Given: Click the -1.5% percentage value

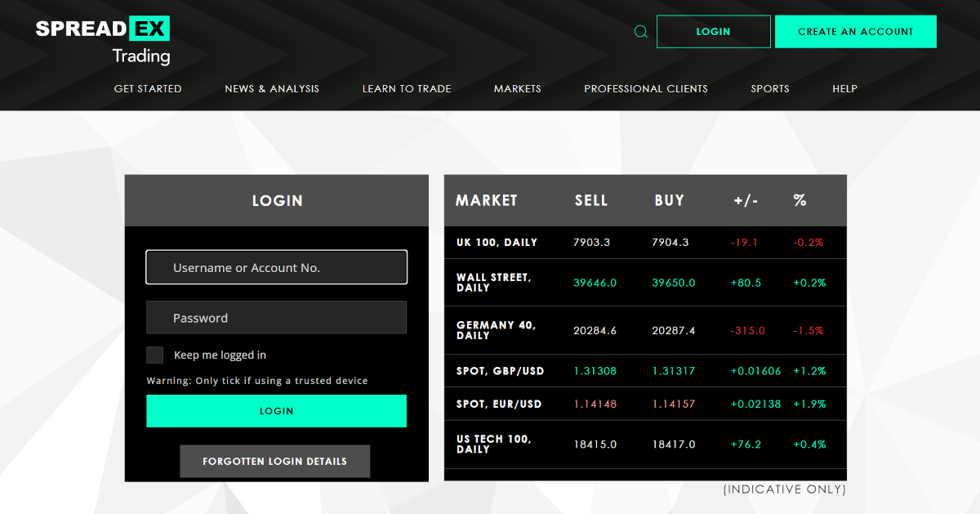Looking at the screenshot, I should pos(808,331).
